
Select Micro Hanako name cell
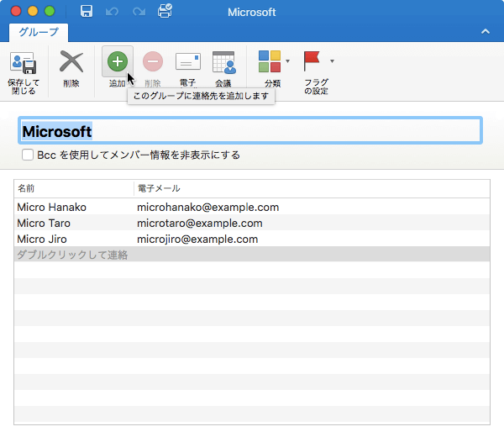52,207
